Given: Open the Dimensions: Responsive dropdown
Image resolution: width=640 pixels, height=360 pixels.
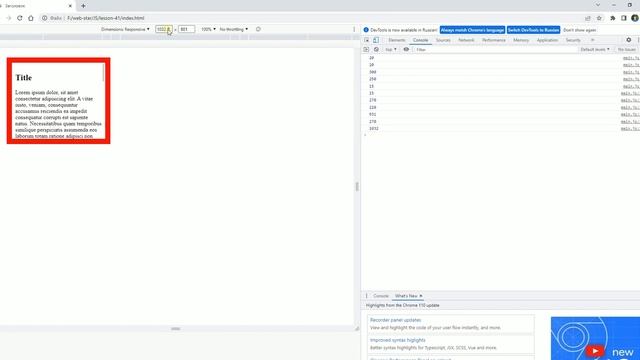Looking at the screenshot, I should tap(125, 29).
